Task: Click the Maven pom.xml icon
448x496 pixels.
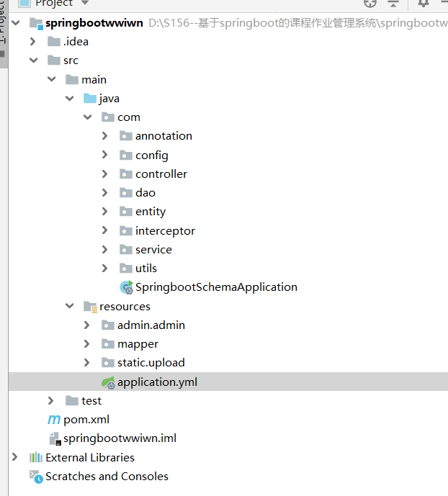Action: click(54, 420)
